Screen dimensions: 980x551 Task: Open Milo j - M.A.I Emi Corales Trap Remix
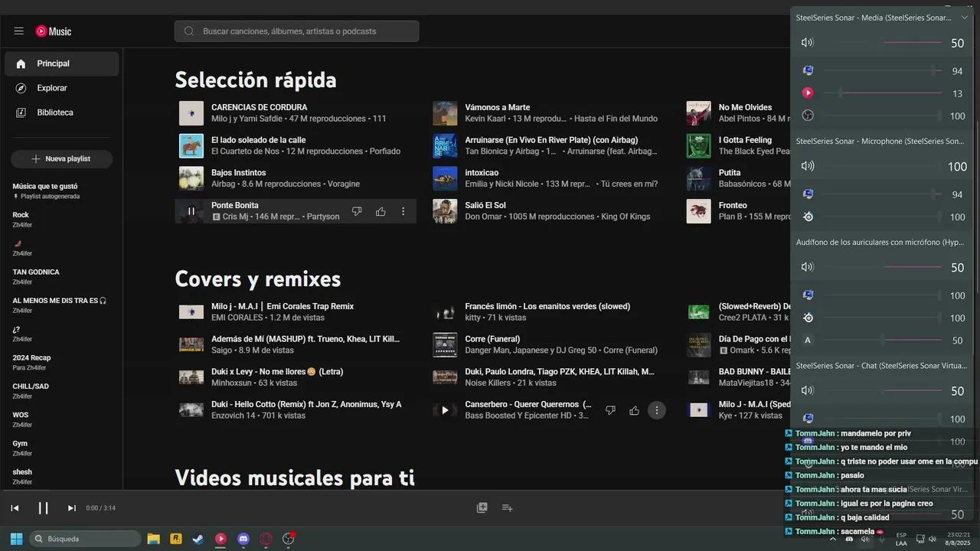click(283, 306)
